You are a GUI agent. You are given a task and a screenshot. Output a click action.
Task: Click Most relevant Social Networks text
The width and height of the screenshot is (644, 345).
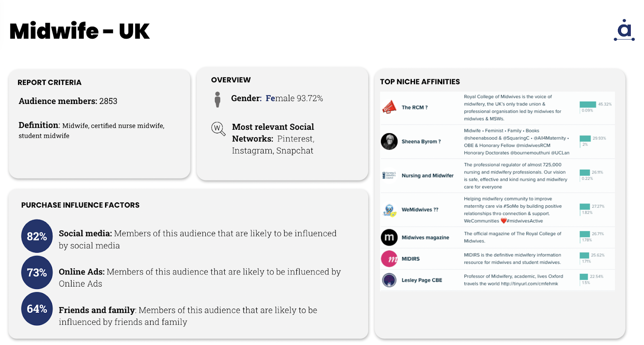tap(273, 139)
